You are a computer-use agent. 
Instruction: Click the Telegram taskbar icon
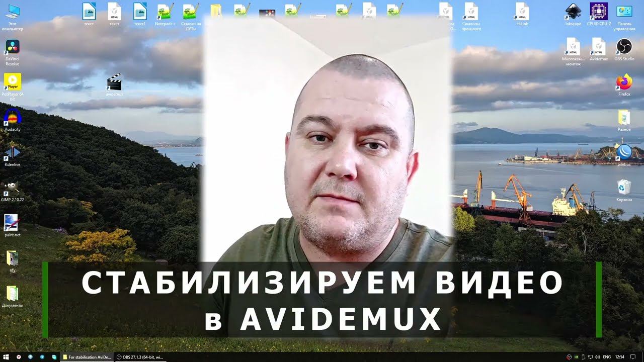click(x=42, y=357)
